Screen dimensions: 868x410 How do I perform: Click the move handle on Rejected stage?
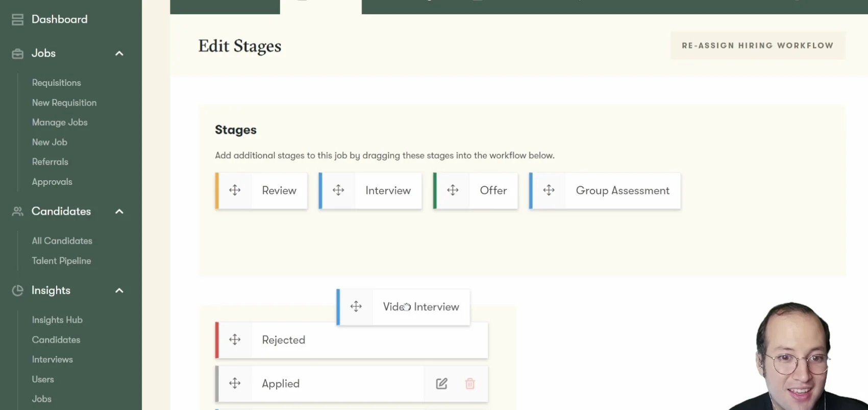[235, 340]
